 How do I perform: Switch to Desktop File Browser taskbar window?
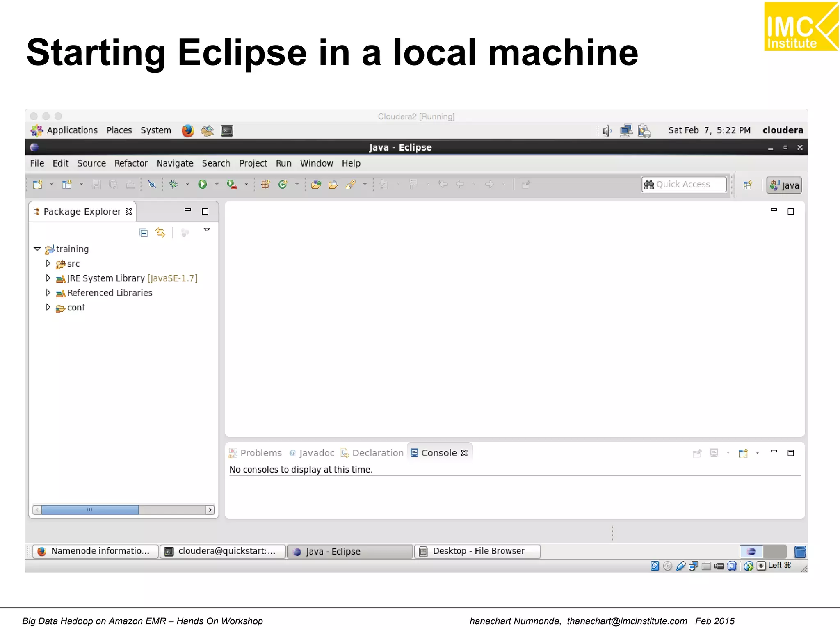[477, 551]
